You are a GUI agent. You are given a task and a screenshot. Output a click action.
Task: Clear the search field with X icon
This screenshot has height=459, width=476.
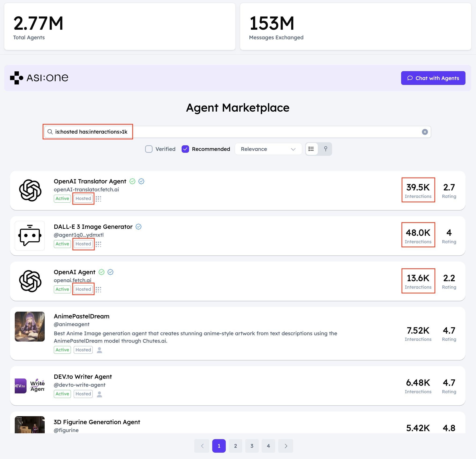point(425,132)
